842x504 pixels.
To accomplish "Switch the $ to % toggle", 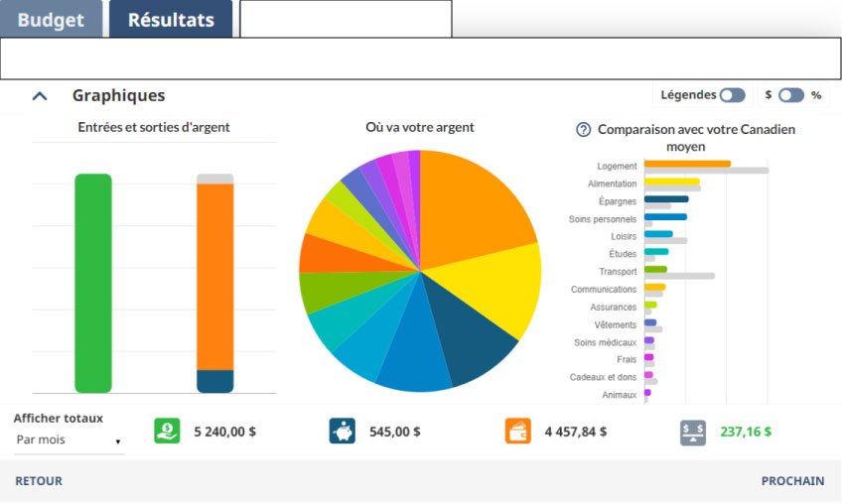I will pos(791,95).
